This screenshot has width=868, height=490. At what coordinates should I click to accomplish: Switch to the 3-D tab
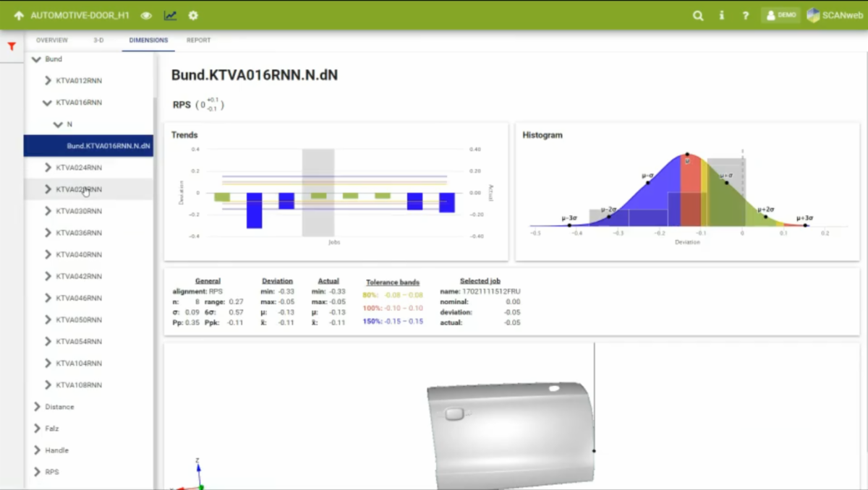pos(98,40)
